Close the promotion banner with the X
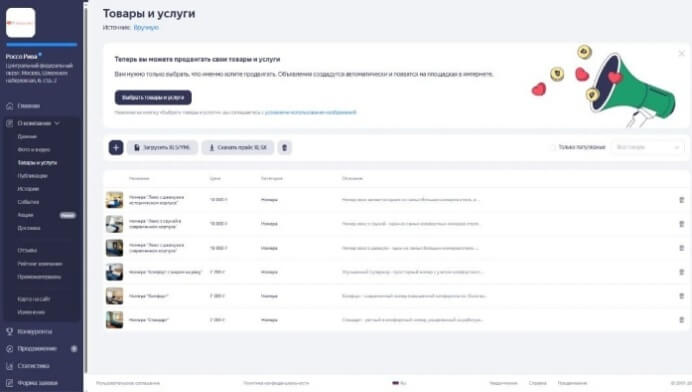 [x=681, y=53]
